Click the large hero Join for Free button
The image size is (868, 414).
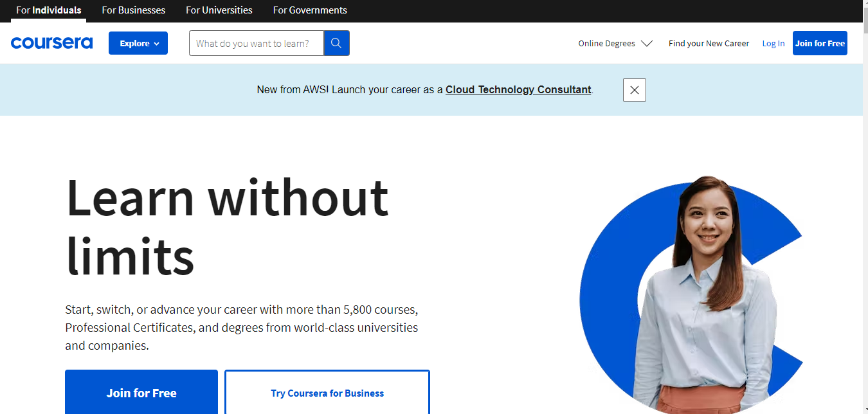pyautogui.click(x=141, y=392)
